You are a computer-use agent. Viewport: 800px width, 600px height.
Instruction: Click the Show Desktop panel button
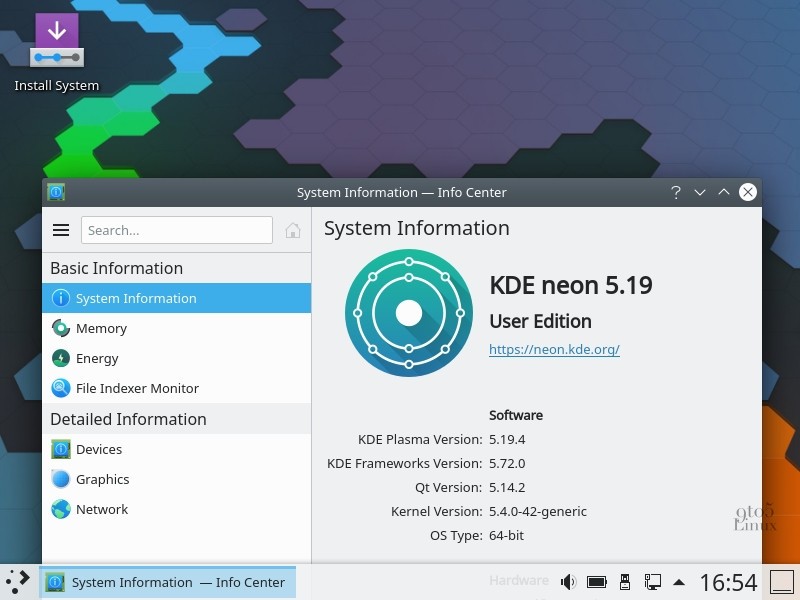(781, 582)
